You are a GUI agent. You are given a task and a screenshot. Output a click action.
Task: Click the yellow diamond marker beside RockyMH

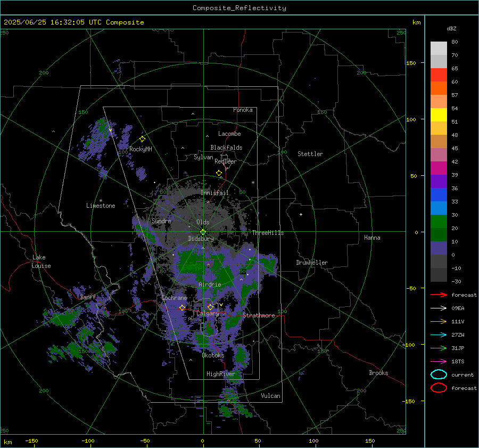click(x=142, y=139)
